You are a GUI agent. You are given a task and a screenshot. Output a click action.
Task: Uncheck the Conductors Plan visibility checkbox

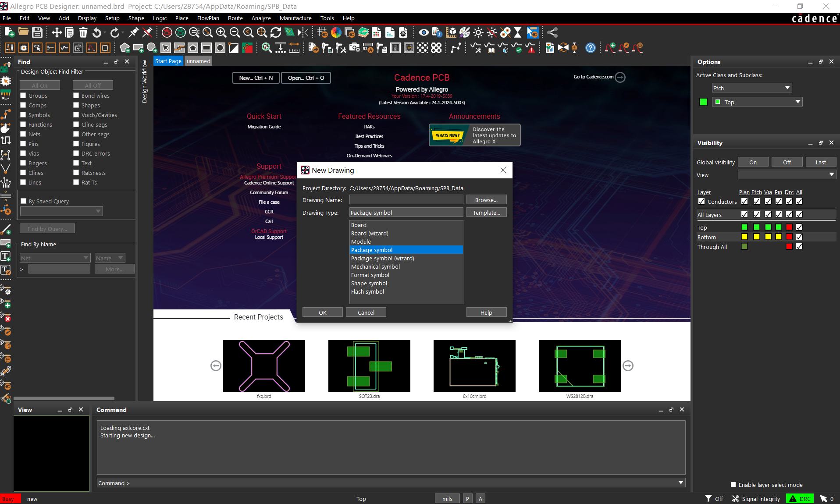[x=744, y=201]
